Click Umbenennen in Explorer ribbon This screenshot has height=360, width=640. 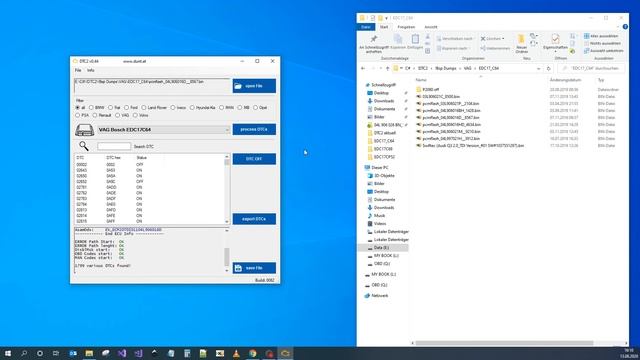point(495,48)
